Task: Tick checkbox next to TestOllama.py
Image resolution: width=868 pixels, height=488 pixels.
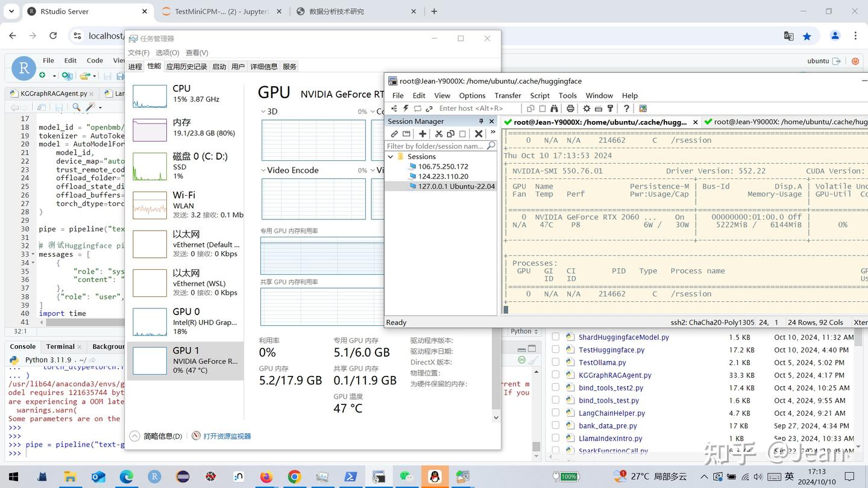Action: (556, 363)
